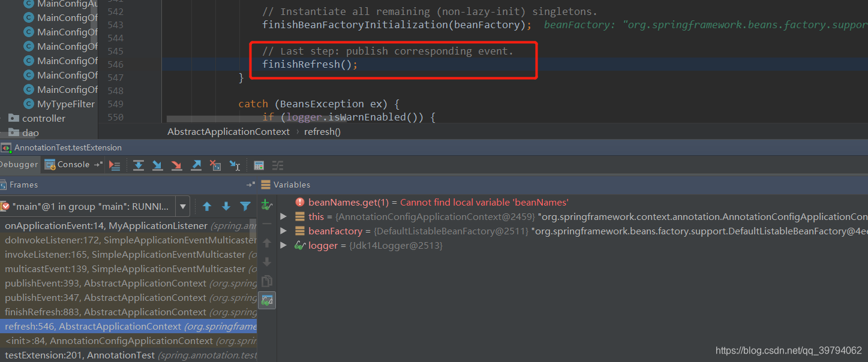Viewport: 868px width, 362px height.
Task: Click the Drop Frame icon
Action: 215,165
